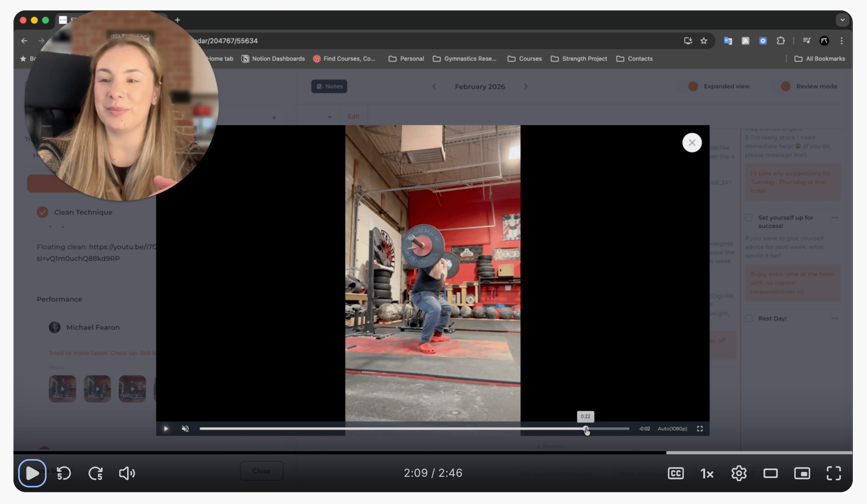Viewport: 867px width, 504px height.
Task: Go back in the browser
Action: 24,41
